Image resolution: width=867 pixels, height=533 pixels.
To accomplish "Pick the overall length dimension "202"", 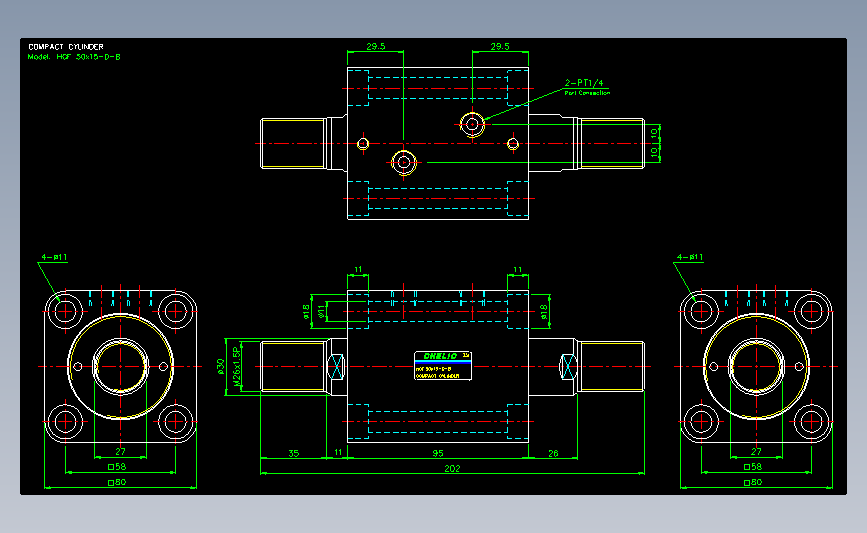I will click(x=452, y=468).
